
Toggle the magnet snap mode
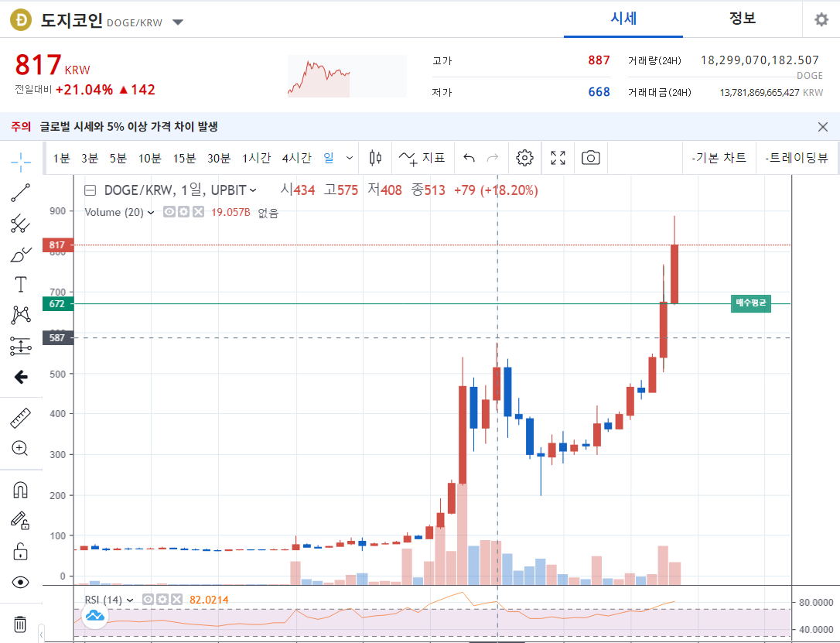pyautogui.click(x=20, y=491)
